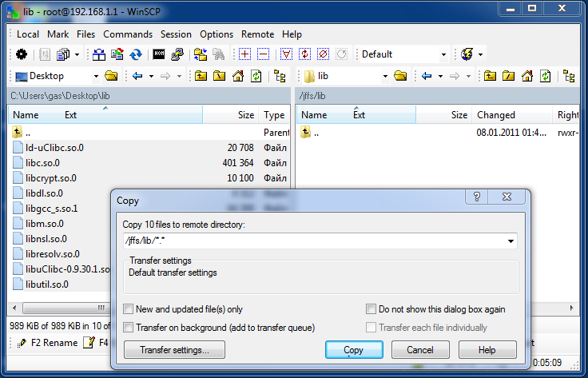
Task: Open the Desktop drive dropdown
Action: (x=96, y=76)
